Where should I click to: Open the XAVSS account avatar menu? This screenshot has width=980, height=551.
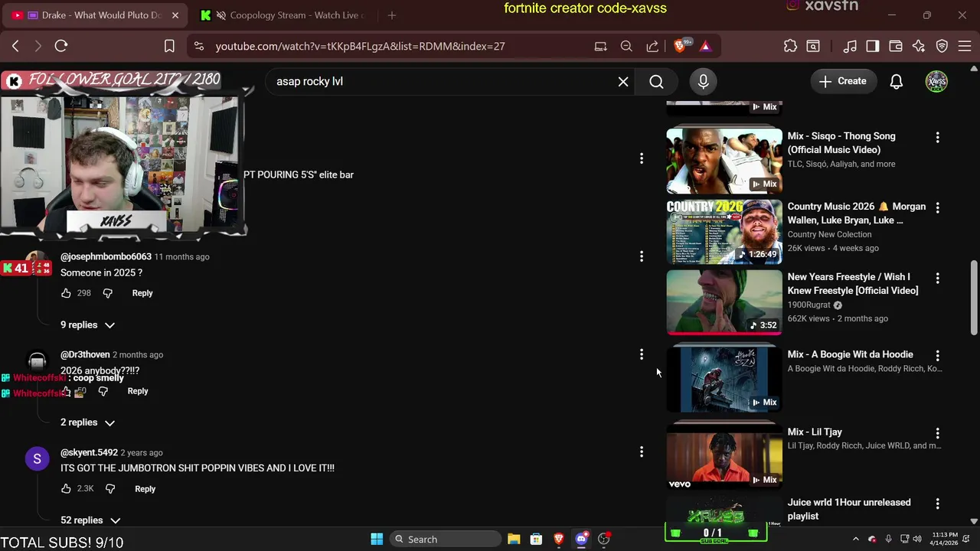point(936,81)
